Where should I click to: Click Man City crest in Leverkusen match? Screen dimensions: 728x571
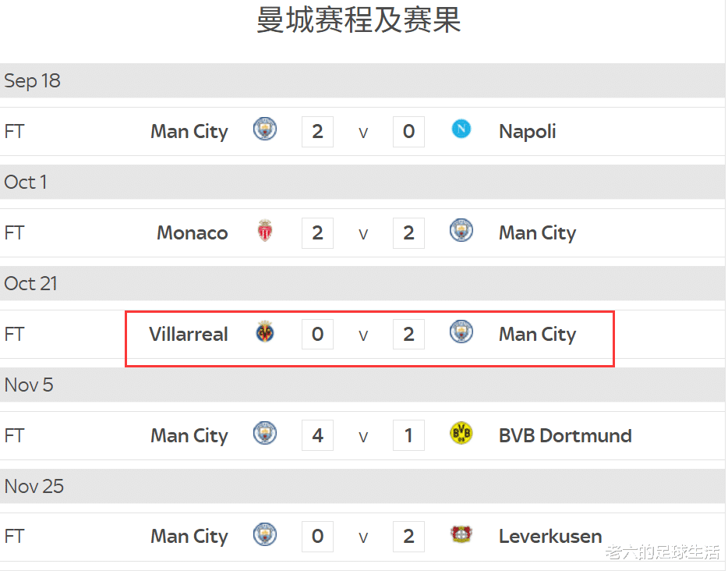265,534
